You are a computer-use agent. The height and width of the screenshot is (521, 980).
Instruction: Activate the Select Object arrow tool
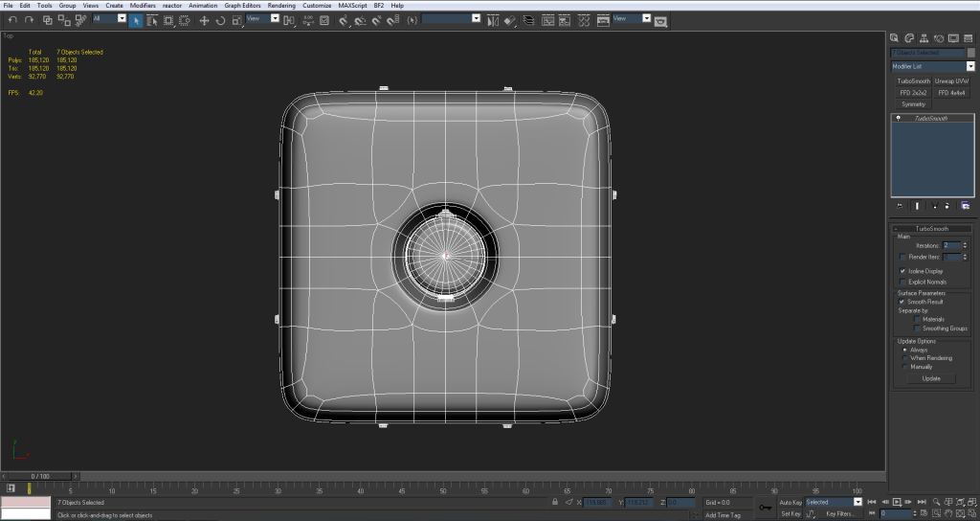[x=136, y=19]
